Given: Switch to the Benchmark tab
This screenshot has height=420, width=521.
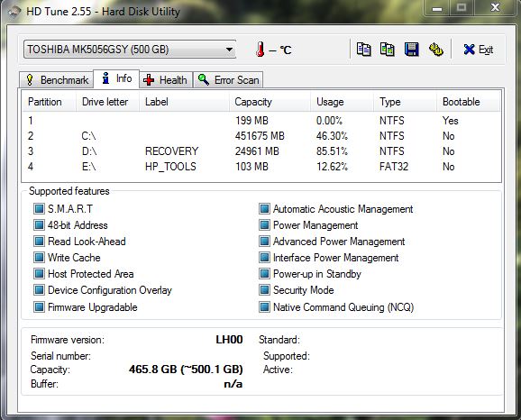Looking at the screenshot, I should 57,80.
